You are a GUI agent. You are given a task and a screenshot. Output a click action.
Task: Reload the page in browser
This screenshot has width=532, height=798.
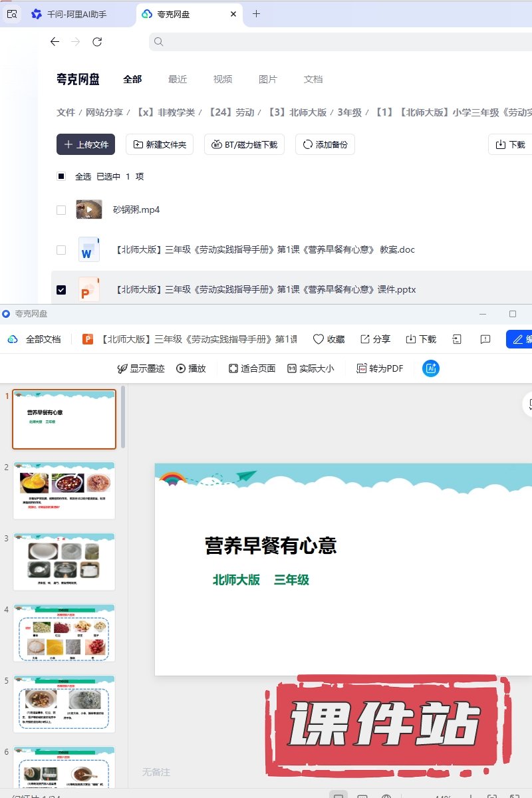pos(97,42)
